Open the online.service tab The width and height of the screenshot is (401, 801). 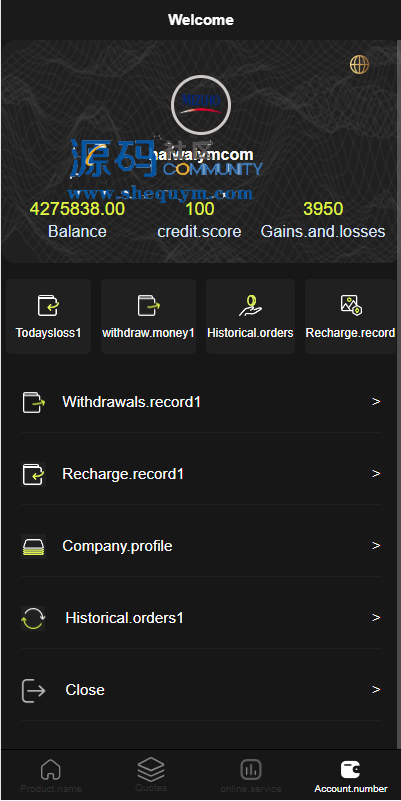(x=251, y=775)
